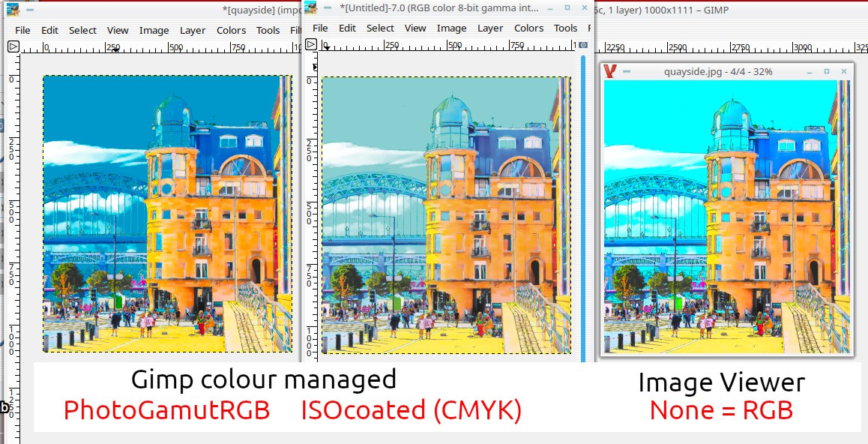The height and width of the screenshot is (444, 868).
Task: Minimize the quayside.jpg image viewer window
Action: [810, 71]
